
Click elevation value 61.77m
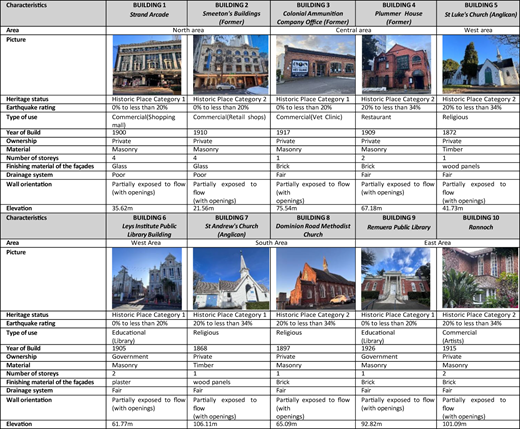pyautogui.click(x=122, y=424)
